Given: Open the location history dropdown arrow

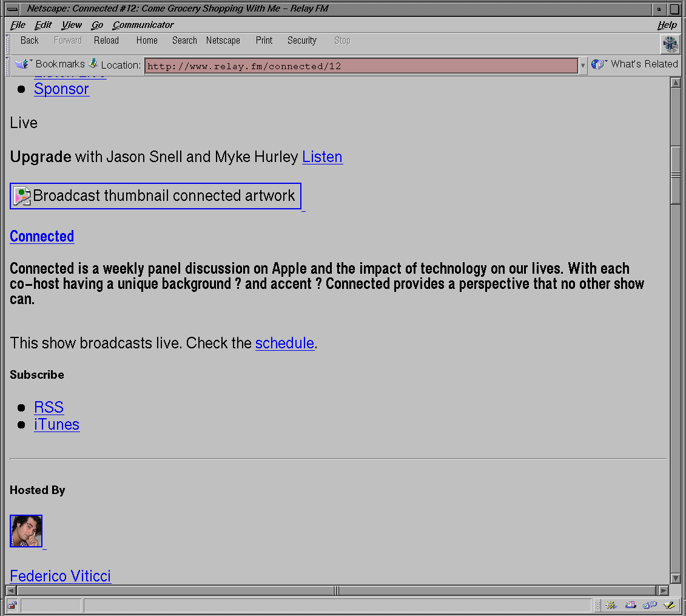Looking at the screenshot, I should coord(582,66).
